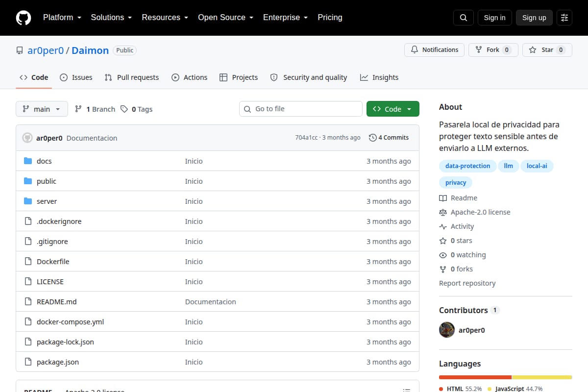
Task: Click the red HTML segment of language bar
Action: click(x=475, y=377)
